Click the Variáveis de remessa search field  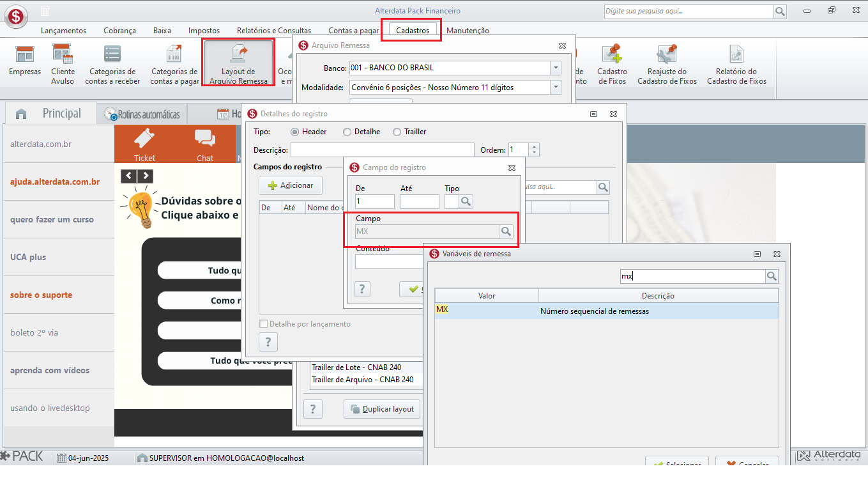(692, 276)
